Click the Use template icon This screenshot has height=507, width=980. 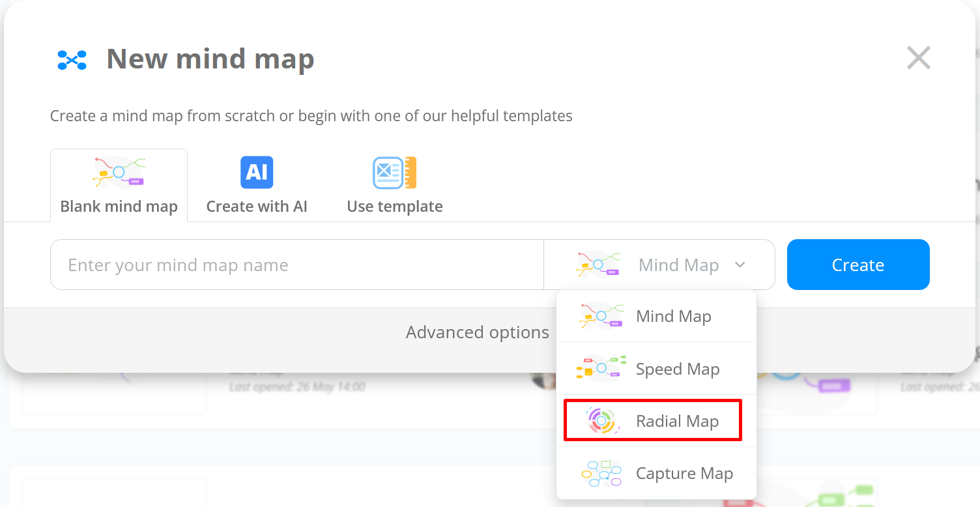[x=394, y=172]
